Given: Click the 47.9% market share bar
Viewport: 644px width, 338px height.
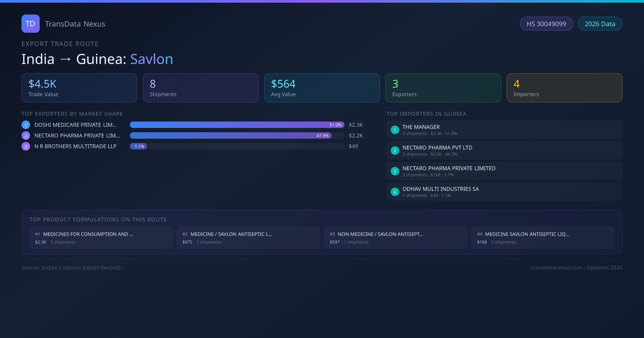Looking at the screenshot, I should (x=231, y=135).
